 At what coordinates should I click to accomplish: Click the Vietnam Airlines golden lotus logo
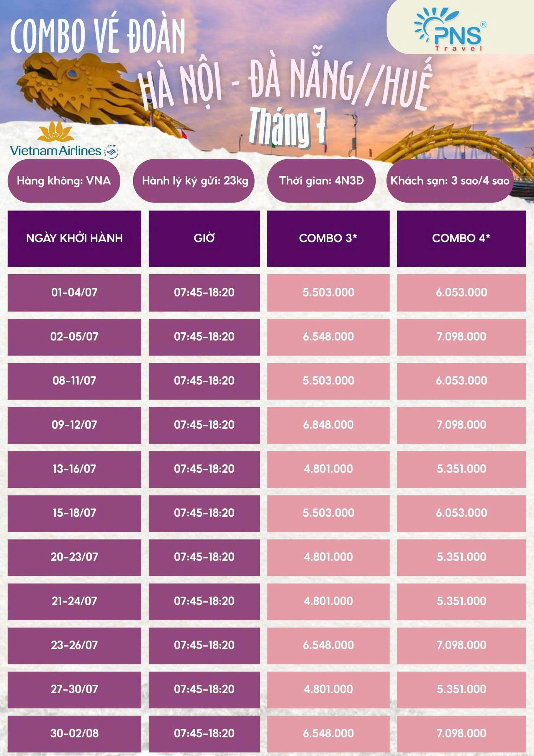[55, 131]
